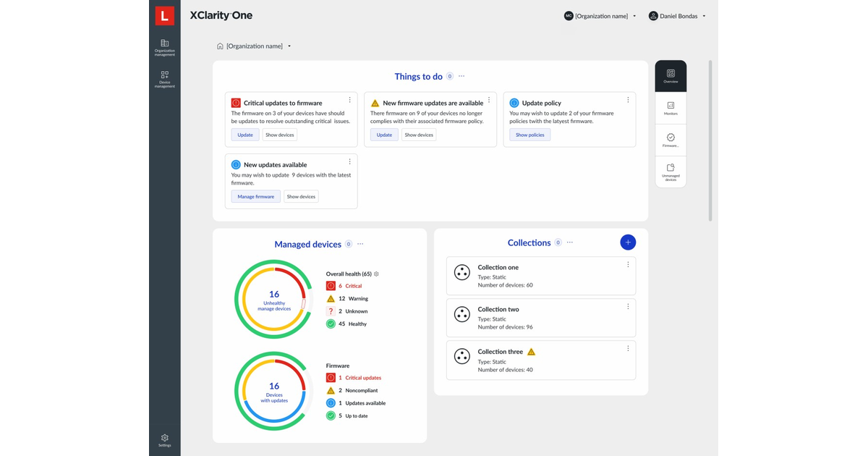Click Show policies on Update policy card
The width and height of the screenshot is (868, 456).
(529, 135)
